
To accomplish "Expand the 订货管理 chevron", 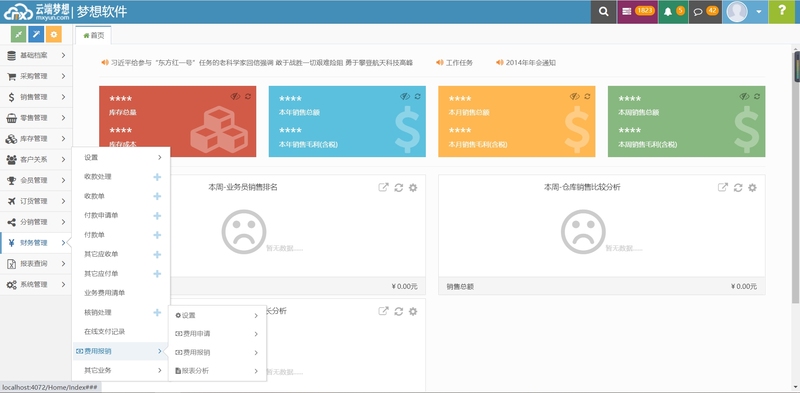I will pos(63,201).
